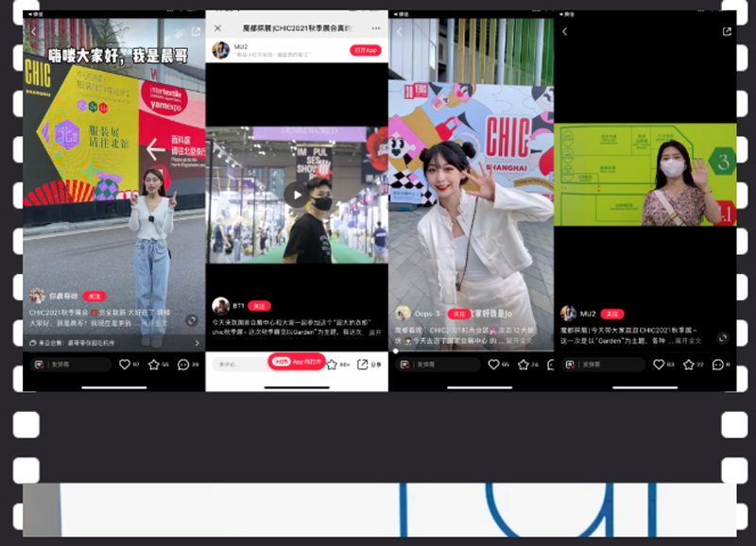Expand 展开全文 on Dops-3 caption
Viewport: 756px width, 546px height.
(519, 341)
